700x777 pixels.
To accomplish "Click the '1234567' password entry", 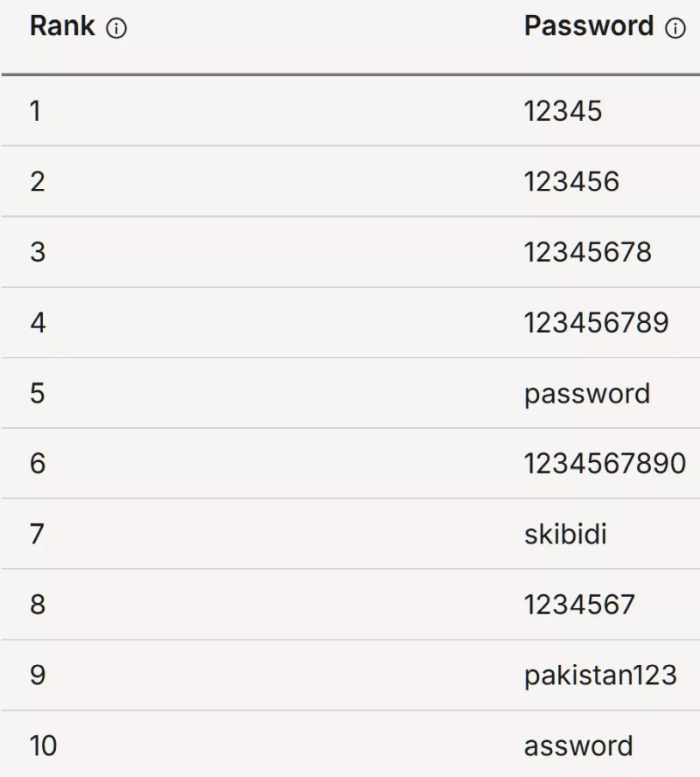I will click(x=579, y=605).
